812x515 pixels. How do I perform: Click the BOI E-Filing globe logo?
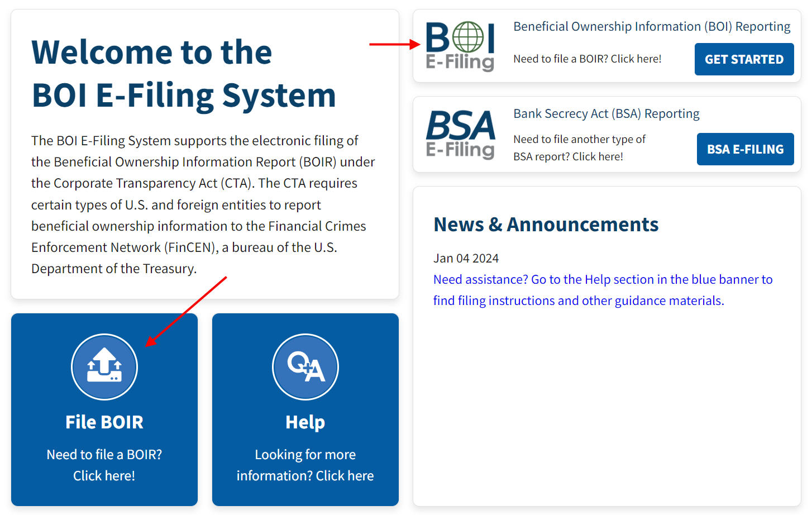coord(459,45)
